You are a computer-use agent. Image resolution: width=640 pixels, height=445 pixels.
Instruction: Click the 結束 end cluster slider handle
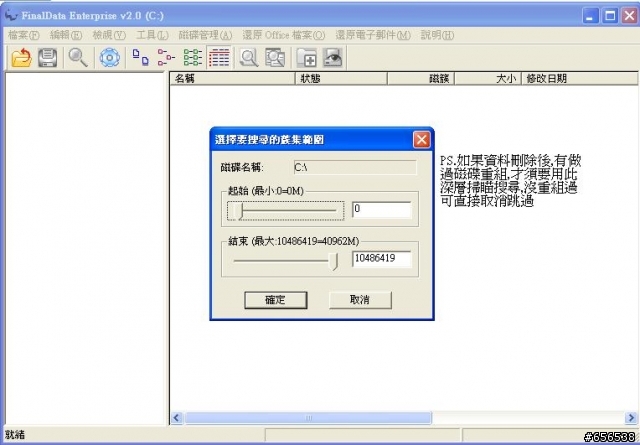(334, 261)
